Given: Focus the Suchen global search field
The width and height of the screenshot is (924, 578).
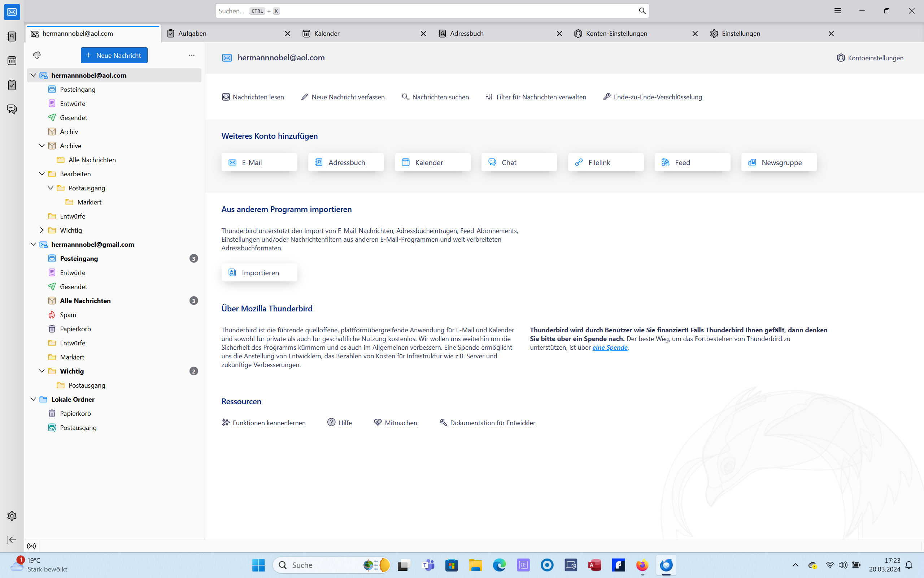Looking at the screenshot, I should point(432,11).
